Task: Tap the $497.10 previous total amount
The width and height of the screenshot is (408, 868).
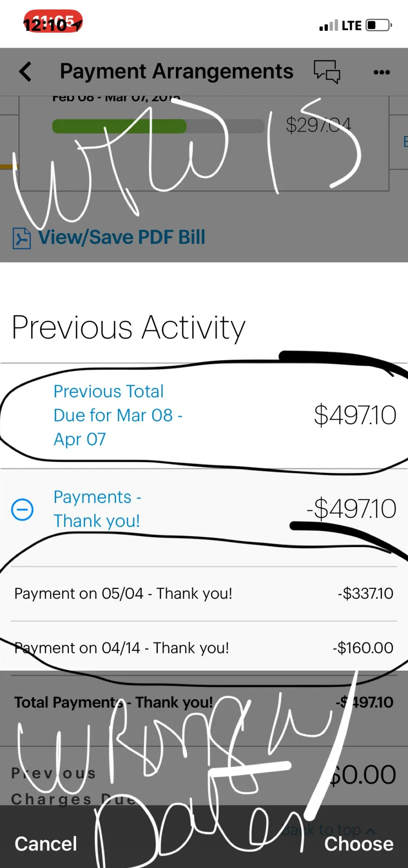Action: coord(355,415)
